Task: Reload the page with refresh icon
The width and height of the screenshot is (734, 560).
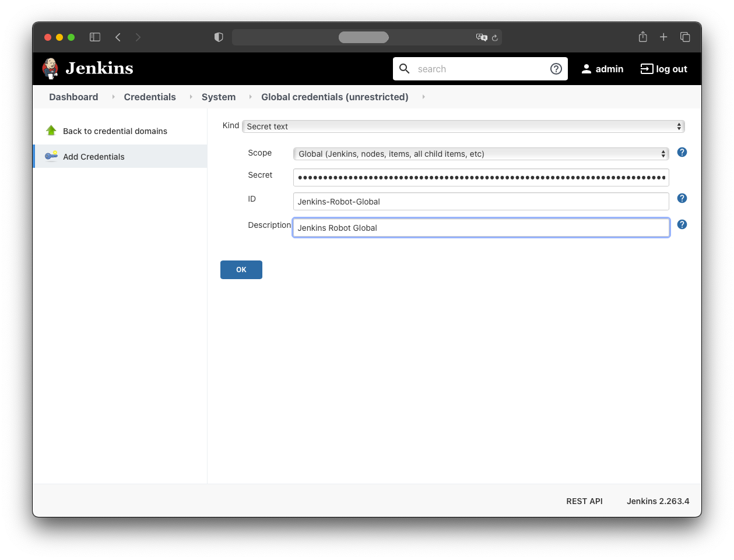Action: click(x=494, y=38)
